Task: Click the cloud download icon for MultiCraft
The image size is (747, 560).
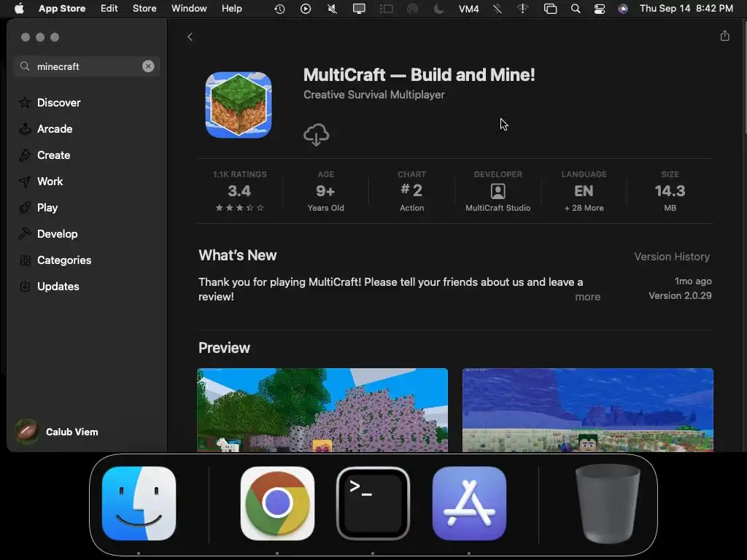Action: [x=317, y=135]
